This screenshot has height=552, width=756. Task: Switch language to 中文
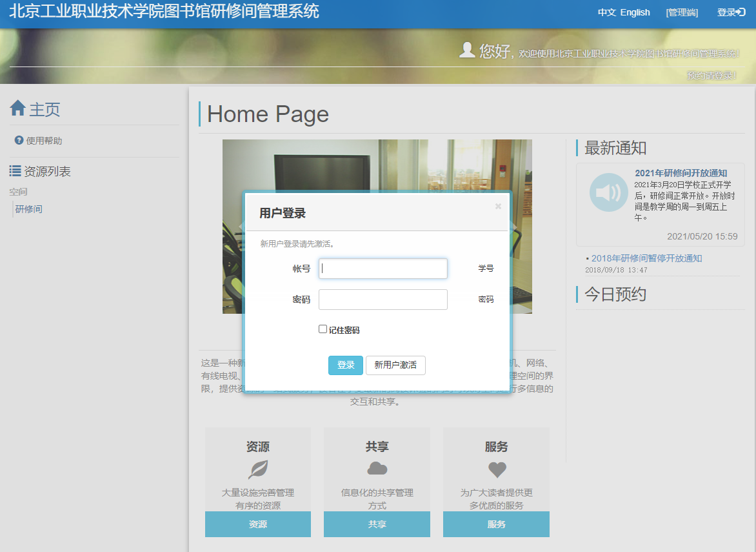point(607,12)
